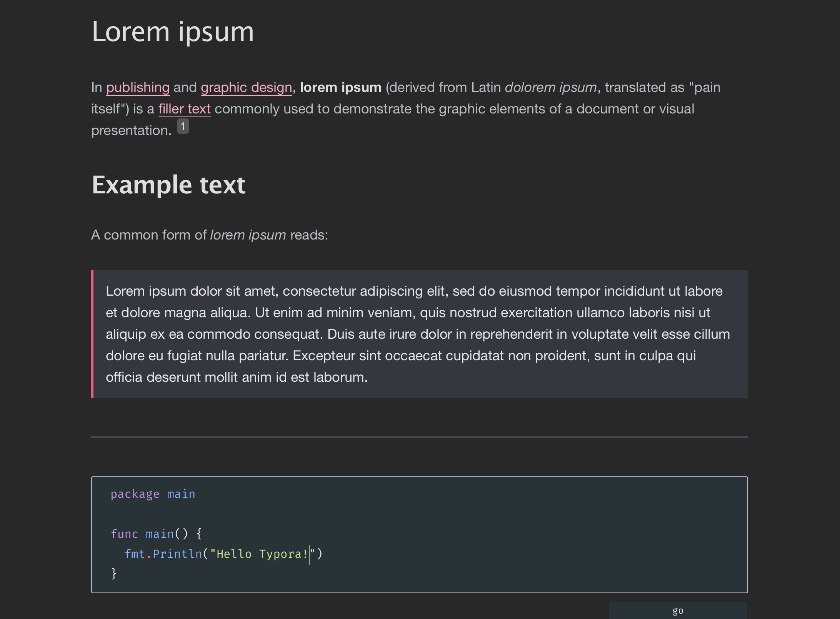Click the func main() code line
This screenshot has height=619, width=840.
[156, 534]
